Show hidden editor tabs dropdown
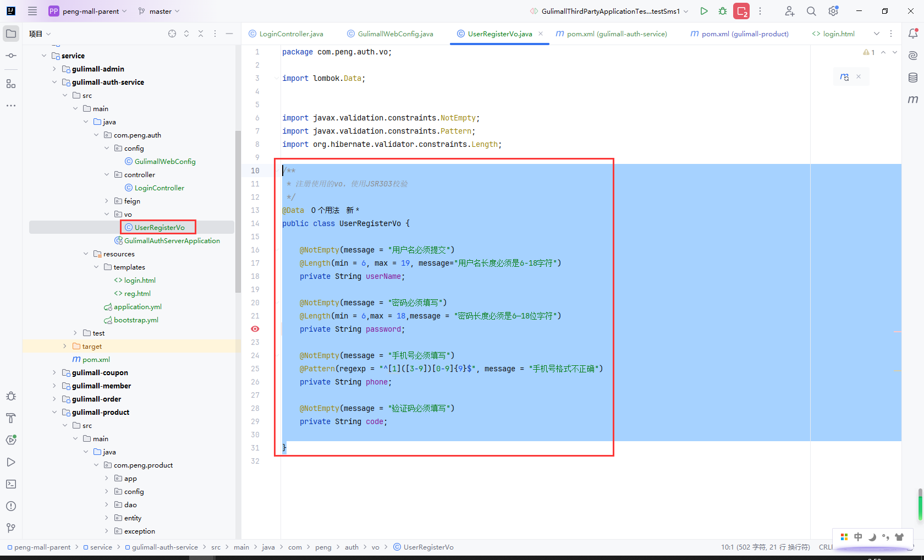This screenshot has width=924, height=560. [877, 34]
